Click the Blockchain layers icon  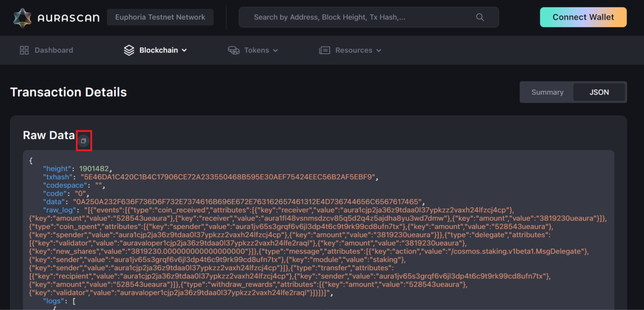click(129, 50)
